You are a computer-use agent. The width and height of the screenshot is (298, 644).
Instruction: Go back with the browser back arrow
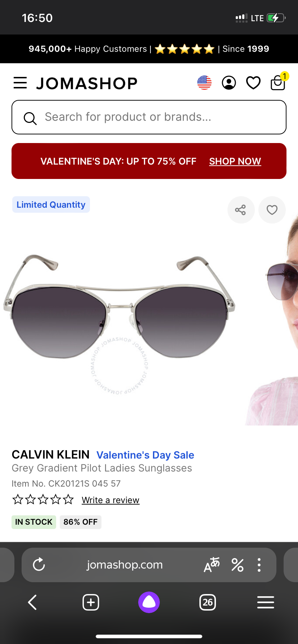pyautogui.click(x=32, y=602)
